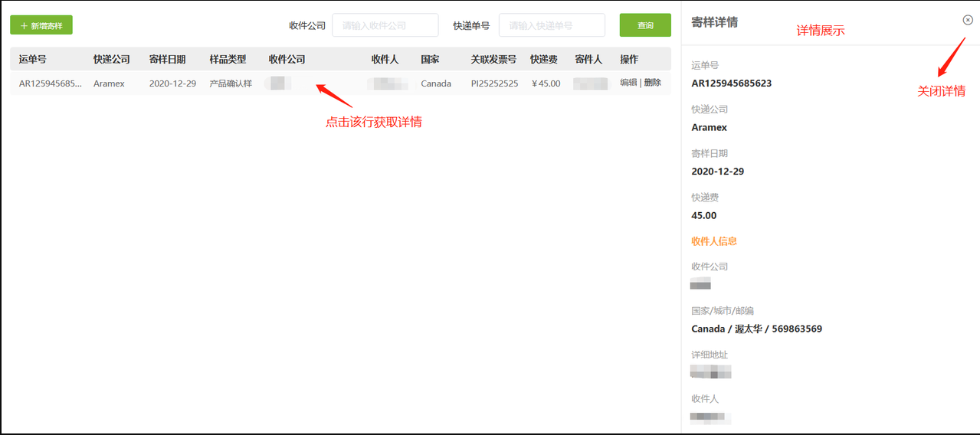The width and height of the screenshot is (980, 435).
Task: Click the Canada cell in the table row
Action: 436,83
